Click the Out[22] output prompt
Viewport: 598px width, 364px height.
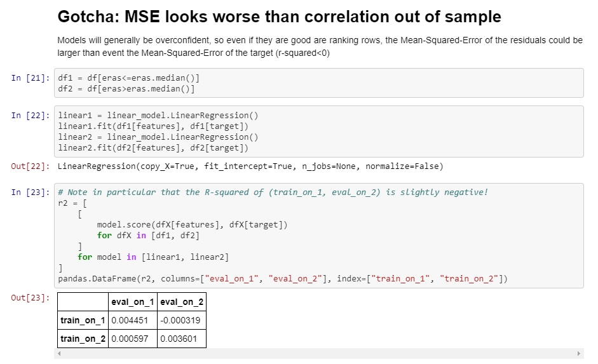[31, 166]
